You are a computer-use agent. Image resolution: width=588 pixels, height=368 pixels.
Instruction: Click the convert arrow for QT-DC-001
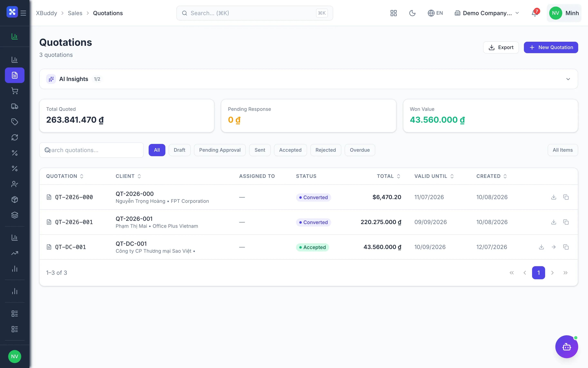[553, 247]
